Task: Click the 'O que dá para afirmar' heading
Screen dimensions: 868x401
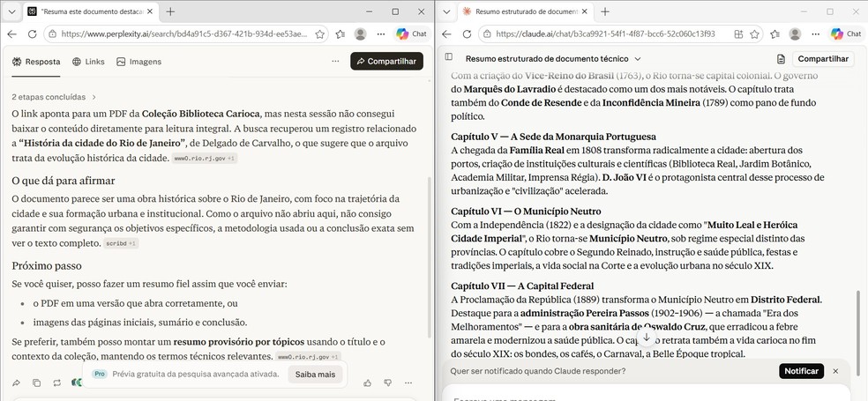Action: pyautogui.click(x=64, y=181)
